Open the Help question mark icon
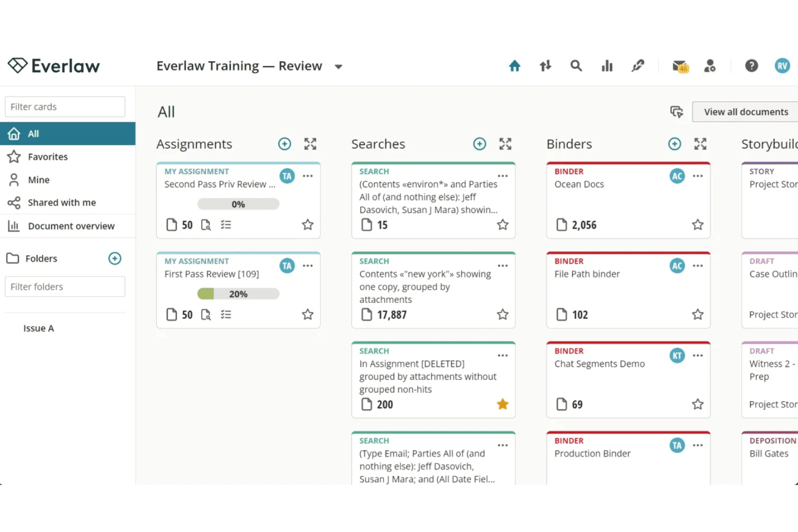Viewport: 798px width, 532px height. pyautogui.click(x=752, y=66)
